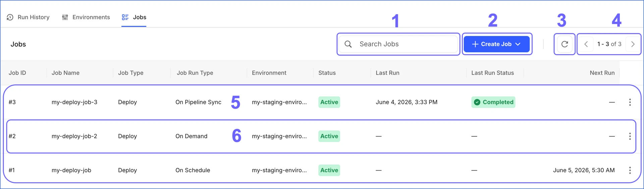Click the Deploy type for job #2
644x189 pixels.
[127, 136]
